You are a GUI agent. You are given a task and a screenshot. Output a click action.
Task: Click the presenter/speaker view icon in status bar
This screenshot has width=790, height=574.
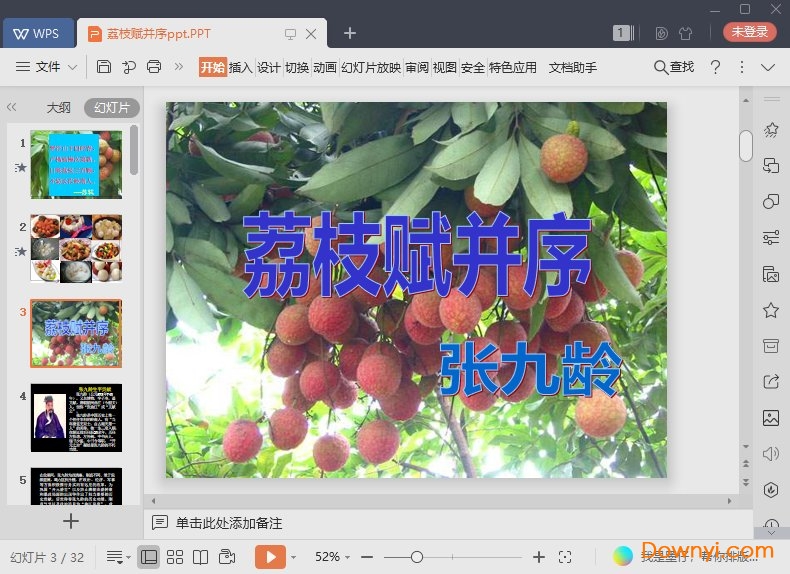point(227,557)
